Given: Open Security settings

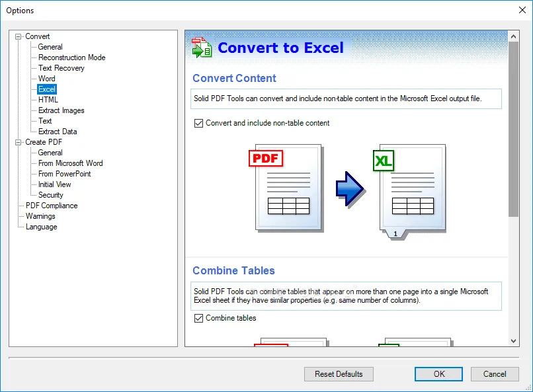Looking at the screenshot, I should [51, 195].
